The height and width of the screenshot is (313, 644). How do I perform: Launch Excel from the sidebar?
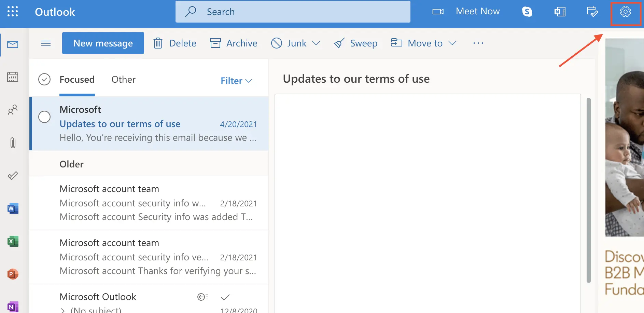point(13,241)
